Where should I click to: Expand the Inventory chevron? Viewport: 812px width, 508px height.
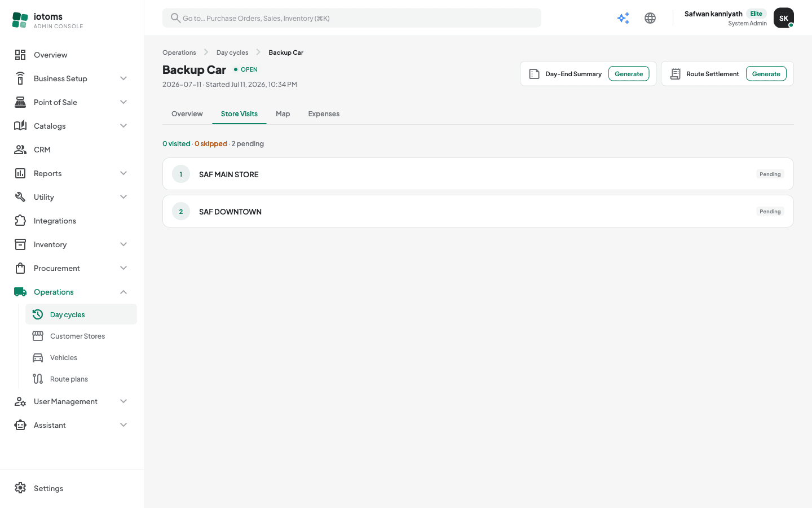[123, 244]
